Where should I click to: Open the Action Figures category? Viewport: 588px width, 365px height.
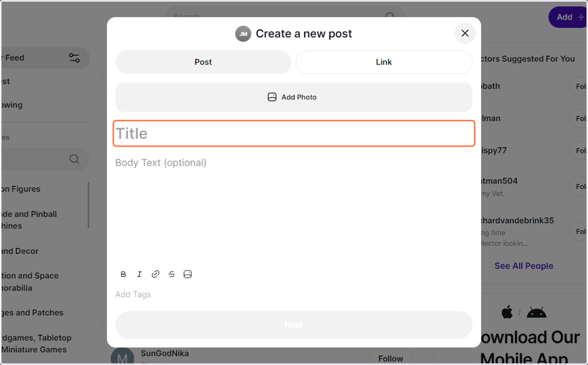(x=21, y=189)
